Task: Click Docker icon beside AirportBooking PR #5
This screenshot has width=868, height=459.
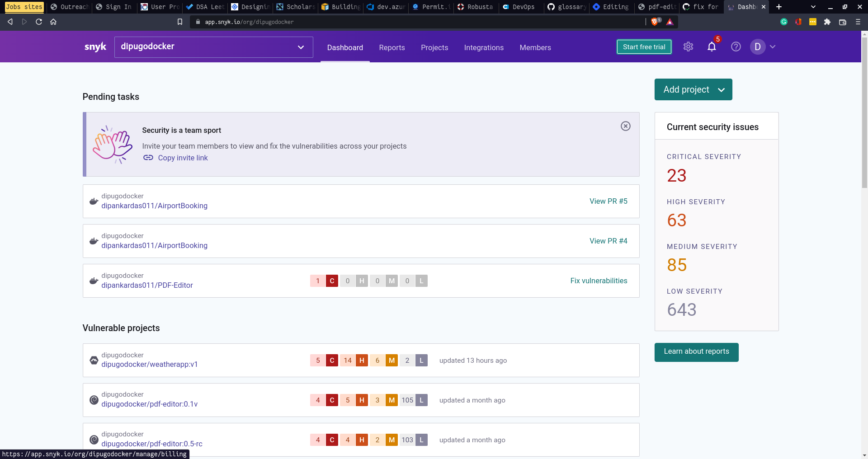Action: pyautogui.click(x=94, y=201)
